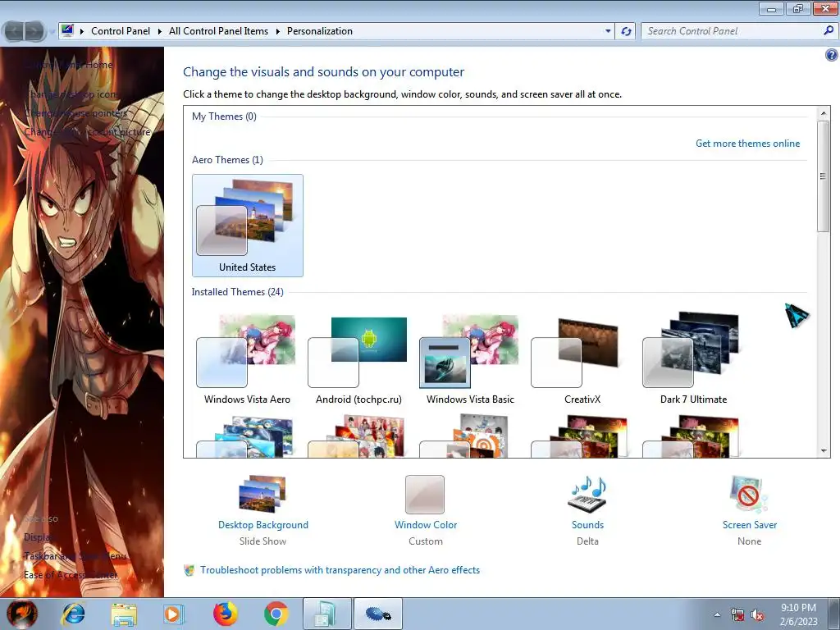Click the Forward navigation arrow
This screenshot has width=840, height=630.
(x=34, y=31)
